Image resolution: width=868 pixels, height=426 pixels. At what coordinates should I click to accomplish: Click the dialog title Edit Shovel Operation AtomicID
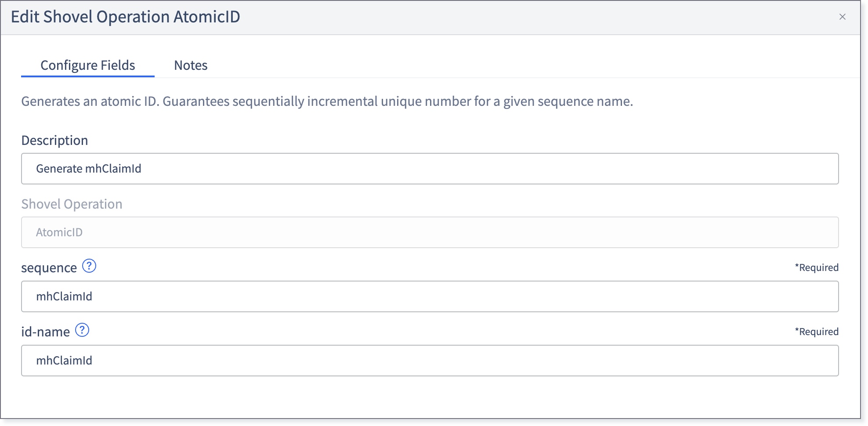[125, 17]
